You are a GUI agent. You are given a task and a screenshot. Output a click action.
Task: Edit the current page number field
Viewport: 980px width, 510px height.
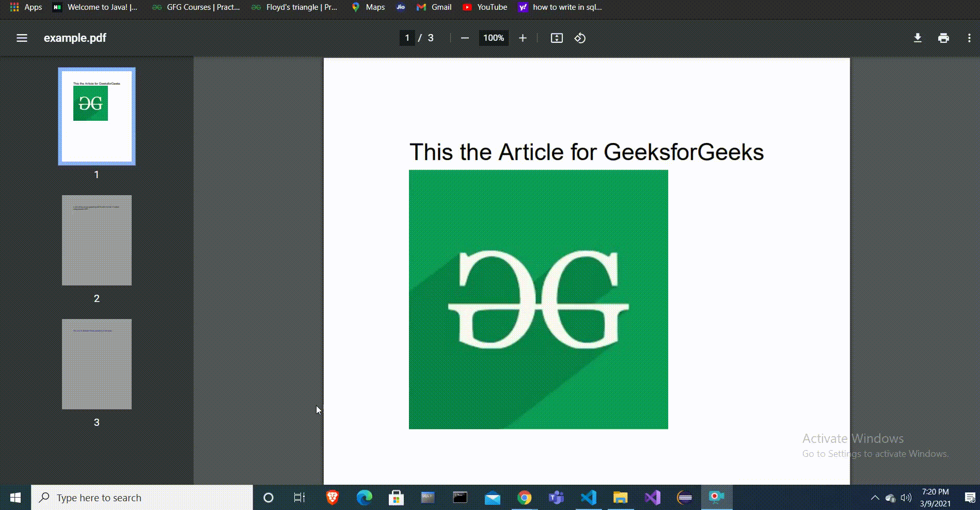pyautogui.click(x=407, y=38)
